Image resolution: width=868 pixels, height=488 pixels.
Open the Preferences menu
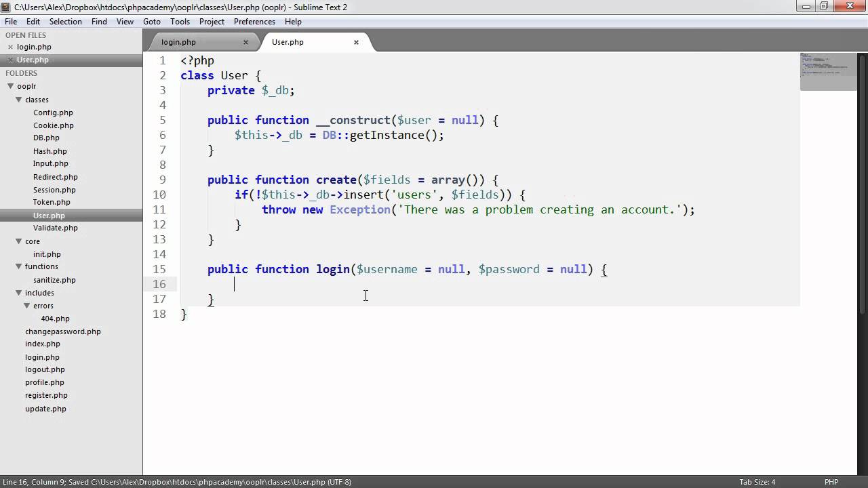254,22
